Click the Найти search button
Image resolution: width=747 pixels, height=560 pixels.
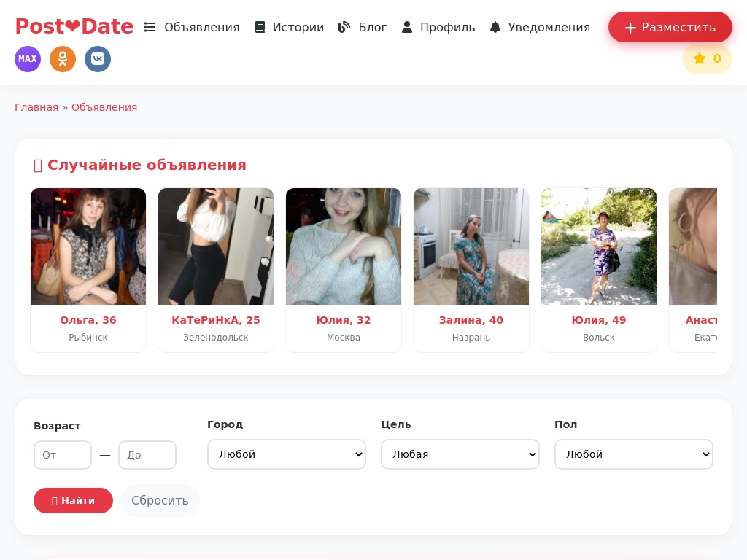tap(74, 500)
